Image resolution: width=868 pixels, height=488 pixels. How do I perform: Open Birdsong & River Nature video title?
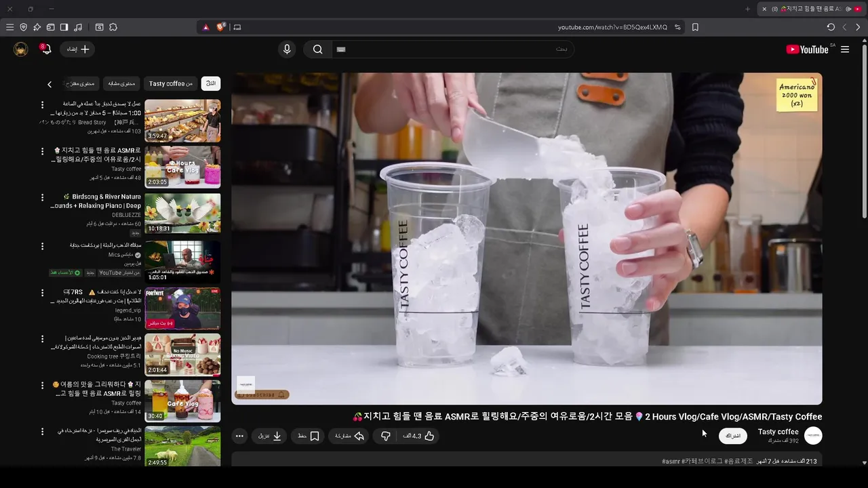96,201
